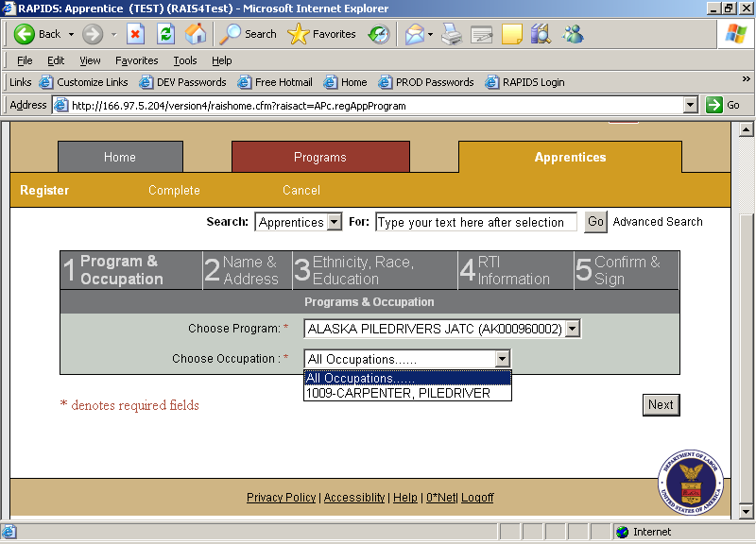This screenshot has height=544, width=756.
Task: Click the scrollbar down arrow
Action: tap(746, 511)
